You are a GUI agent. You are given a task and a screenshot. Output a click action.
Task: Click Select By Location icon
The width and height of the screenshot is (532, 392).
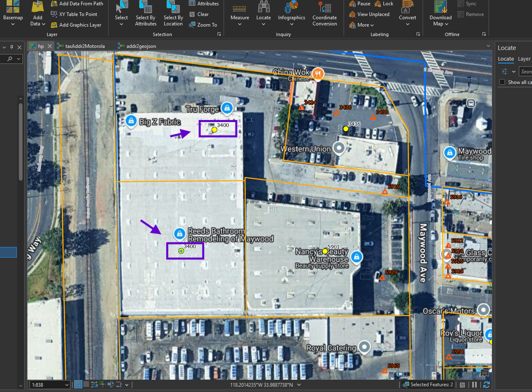173,7
